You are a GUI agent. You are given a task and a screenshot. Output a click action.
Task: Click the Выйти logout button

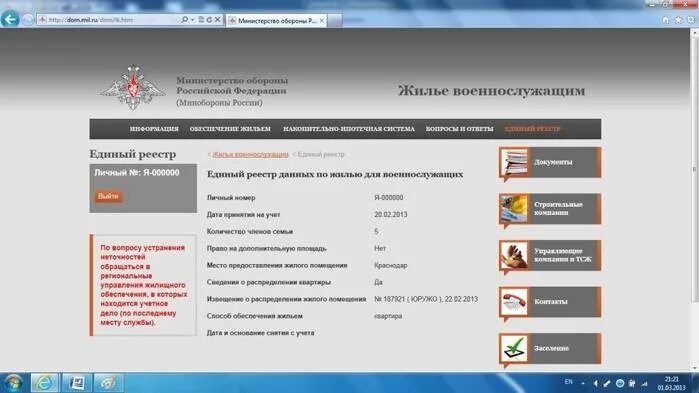tap(108, 196)
